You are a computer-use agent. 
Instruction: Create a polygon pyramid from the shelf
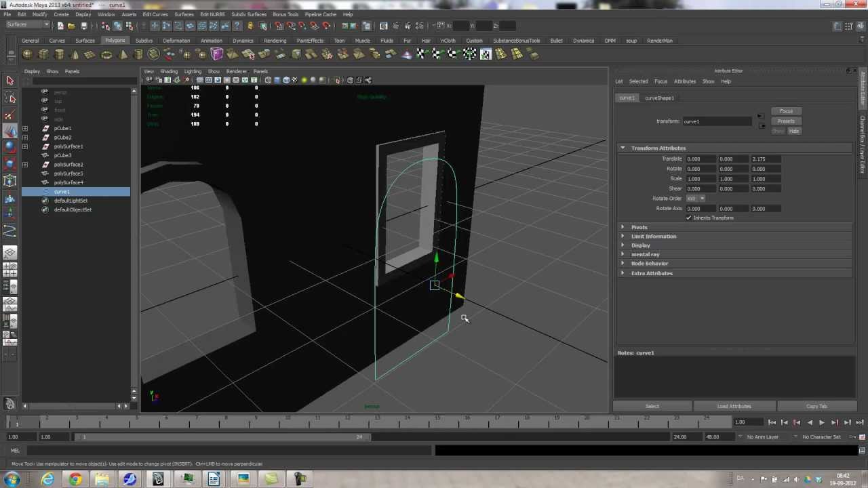click(123, 54)
